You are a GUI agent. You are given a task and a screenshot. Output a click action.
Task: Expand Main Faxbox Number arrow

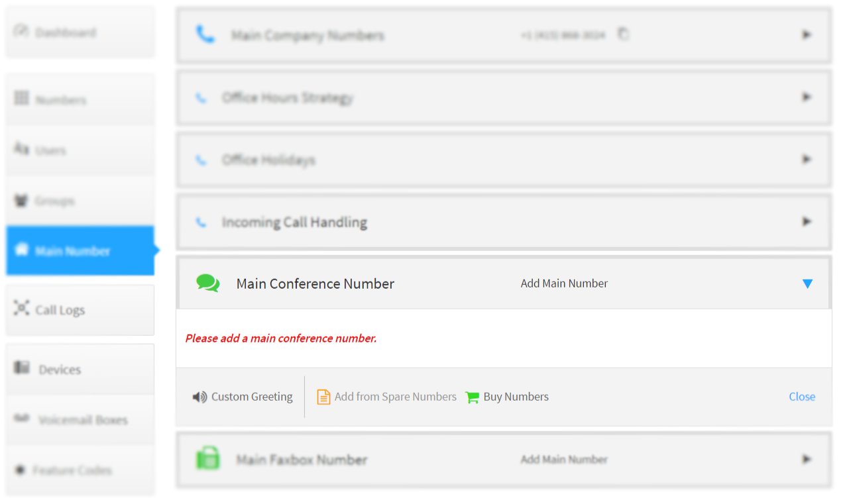pyautogui.click(x=807, y=458)
